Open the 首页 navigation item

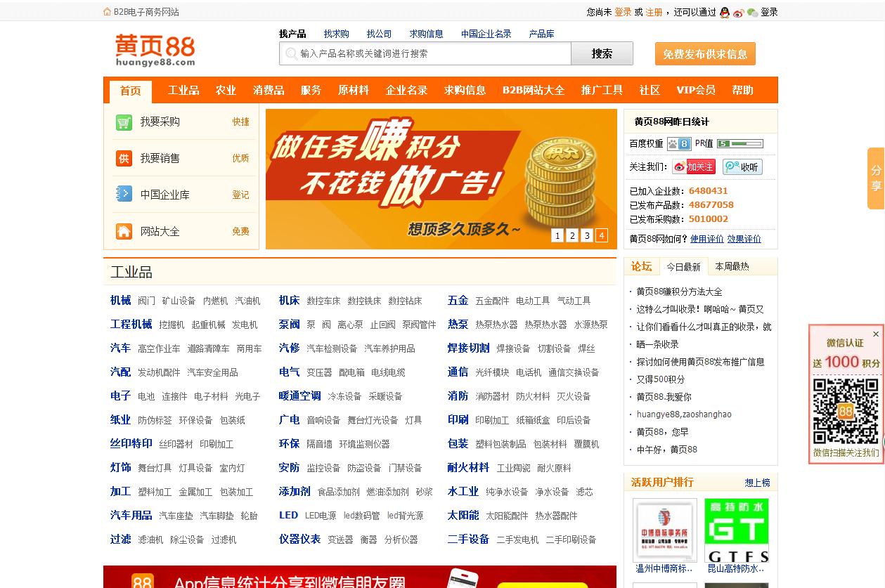(x=131, y=91)
